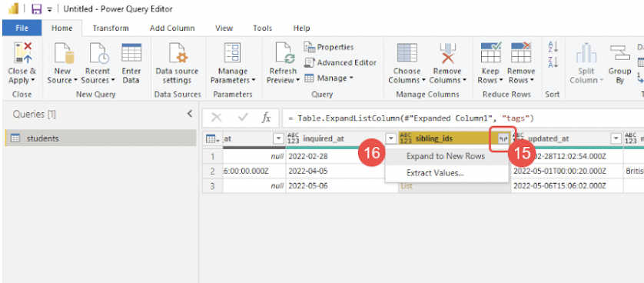Viewport: 644px width, 283px height.
Task: Switch to the Tools tab
Action: point(263,28)
